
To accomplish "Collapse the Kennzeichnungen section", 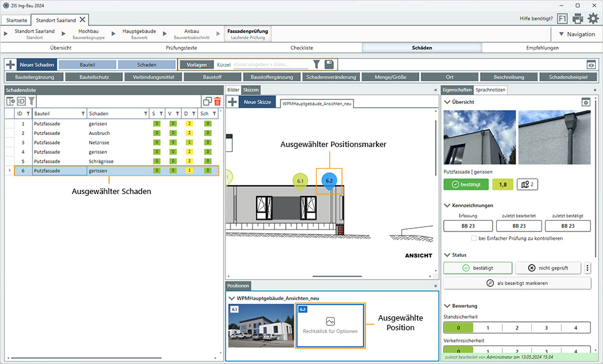I will pos(447,206).
